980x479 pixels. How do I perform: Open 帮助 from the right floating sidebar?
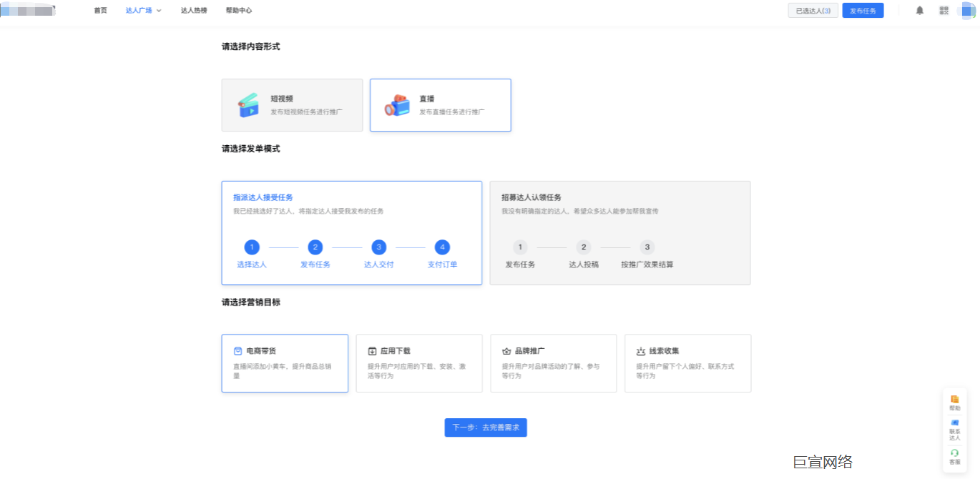[x=955, y=403]
